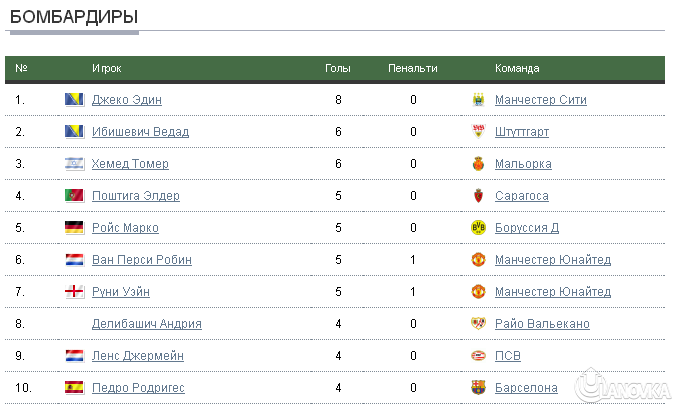Click the Stuttgart club crest
Image resolution: width=682 pixels, height=411 pixels.
point(478,132)
